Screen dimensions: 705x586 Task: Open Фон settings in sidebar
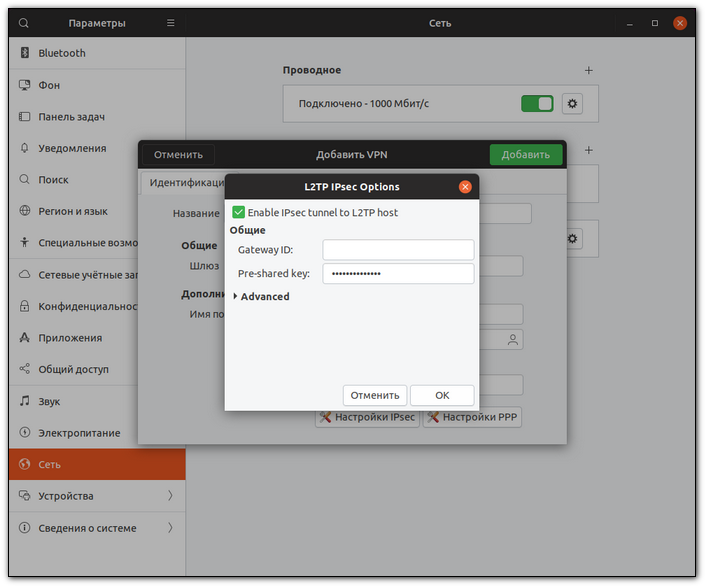coord(97,85)
